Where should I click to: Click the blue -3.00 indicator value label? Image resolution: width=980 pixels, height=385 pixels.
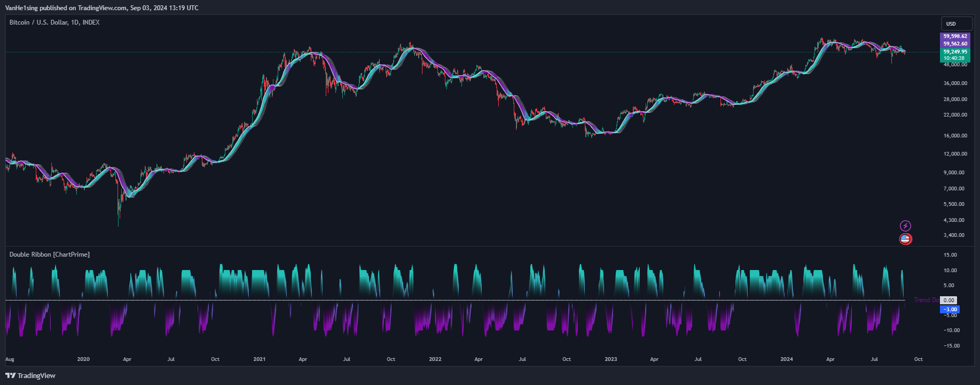click(x=950, y=309)
